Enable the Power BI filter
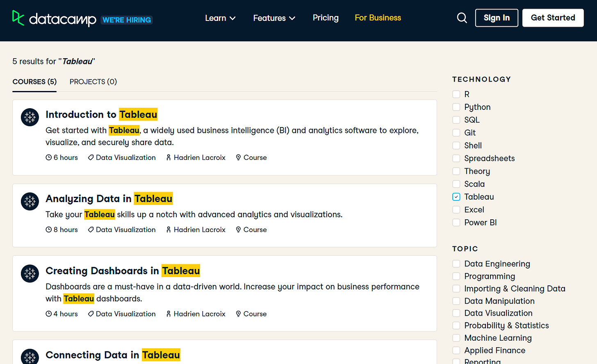This screenshot has width=597, height=364. [456, 223]
